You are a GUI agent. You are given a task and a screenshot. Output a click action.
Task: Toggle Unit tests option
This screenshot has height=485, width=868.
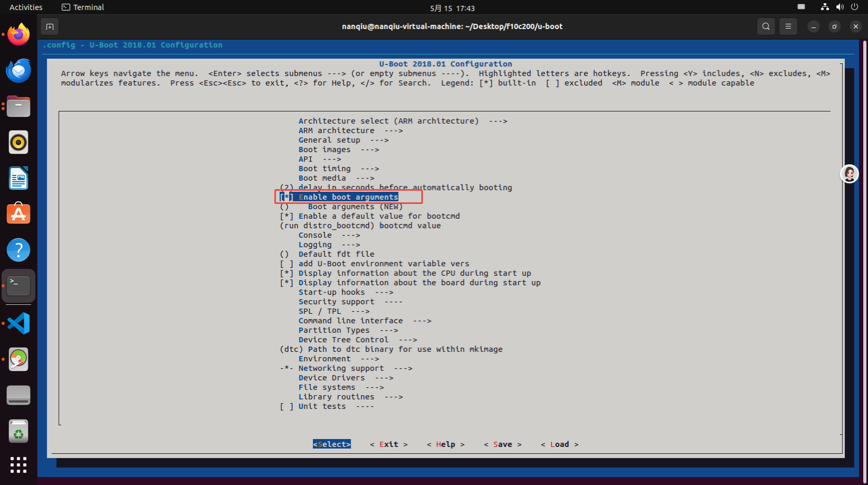pos(327,406)
